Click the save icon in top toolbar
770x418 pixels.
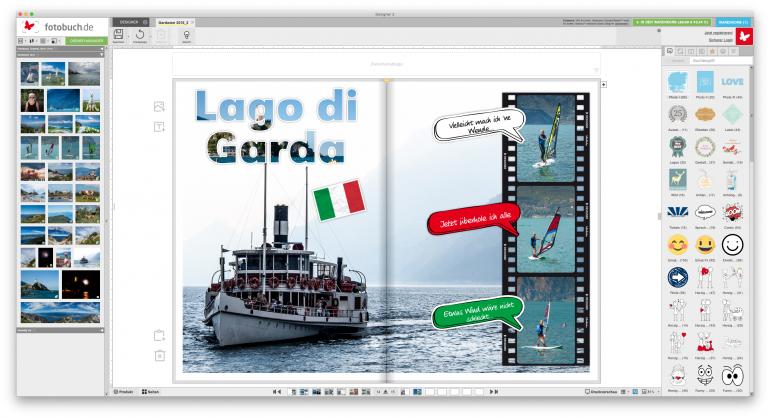click(x=118, y=34)
